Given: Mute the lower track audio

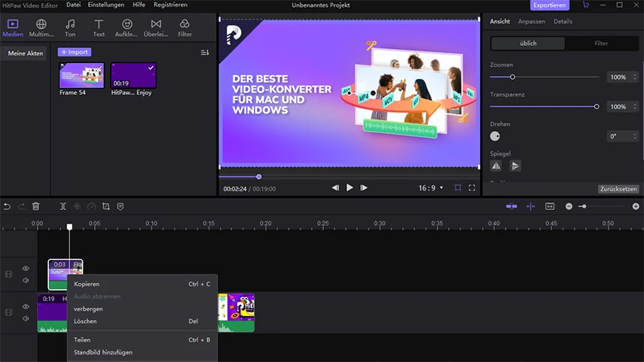Looking at the screenshot, I should (x=26, y=318).
